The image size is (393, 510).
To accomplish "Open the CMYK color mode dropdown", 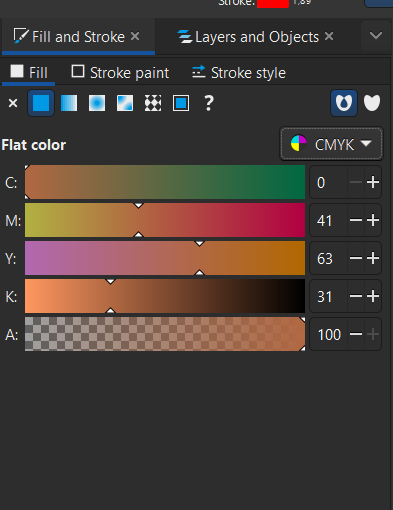I will pyautogui.click(x=331, y=144).
